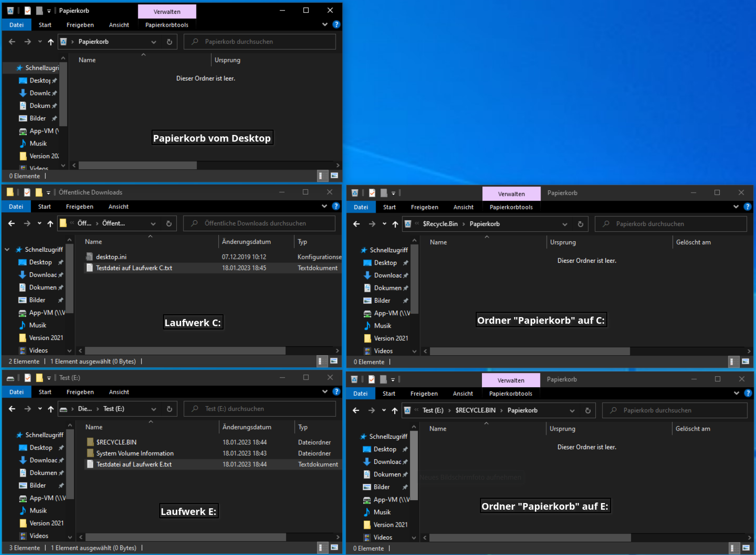Go up one level in $RECYCLE.BIN window on E:
This screenshot has width=756, height=555.
395,411
